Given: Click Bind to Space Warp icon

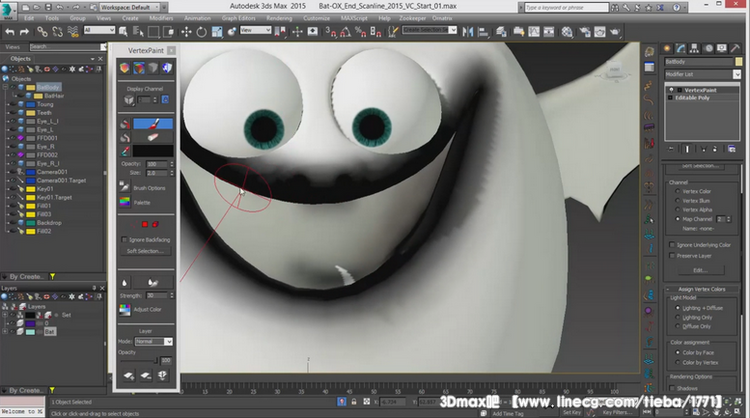Looking at the screenshot, I should pyautogui.click(x=73, y=32).
